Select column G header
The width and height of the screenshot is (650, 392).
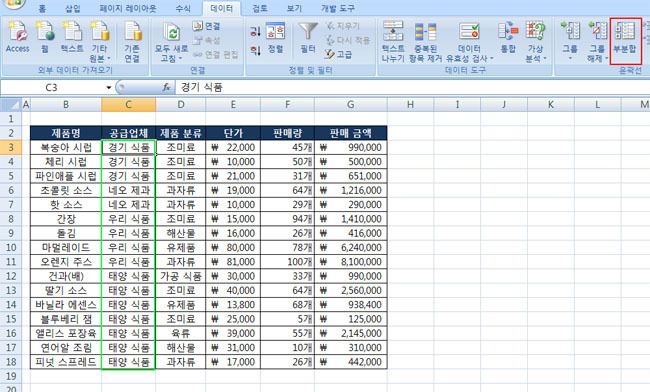click(x=351, y=104)
